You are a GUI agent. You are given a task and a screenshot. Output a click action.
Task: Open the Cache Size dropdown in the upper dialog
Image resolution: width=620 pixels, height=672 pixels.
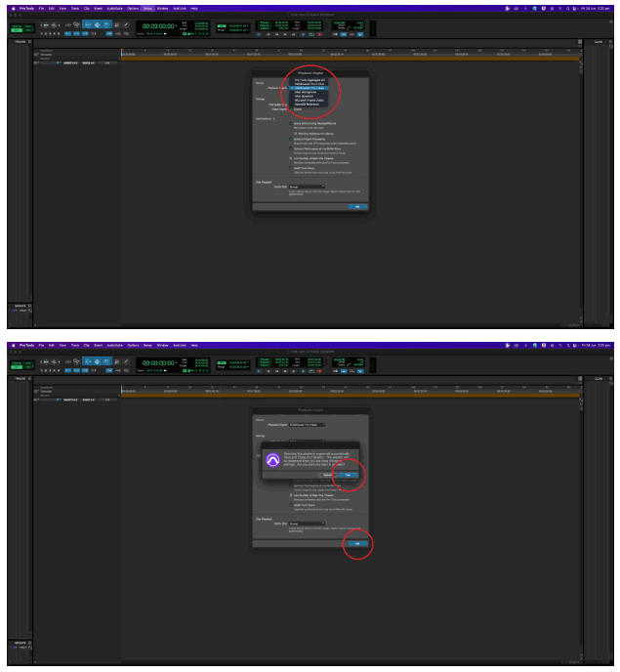pos(307,187)
